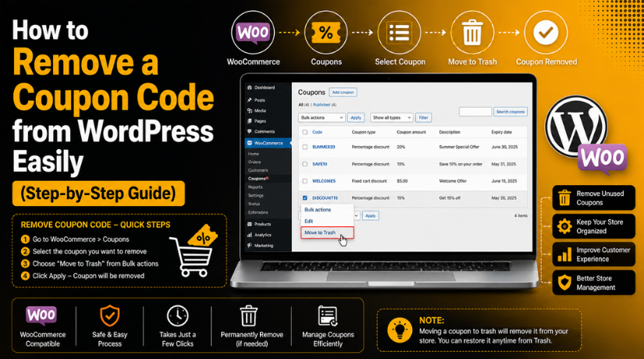Image resolution: width=644 pixels, height=359 pixels.
Task: Click the bottom bulk actions dropdown arrow
Action: (357, 215)
